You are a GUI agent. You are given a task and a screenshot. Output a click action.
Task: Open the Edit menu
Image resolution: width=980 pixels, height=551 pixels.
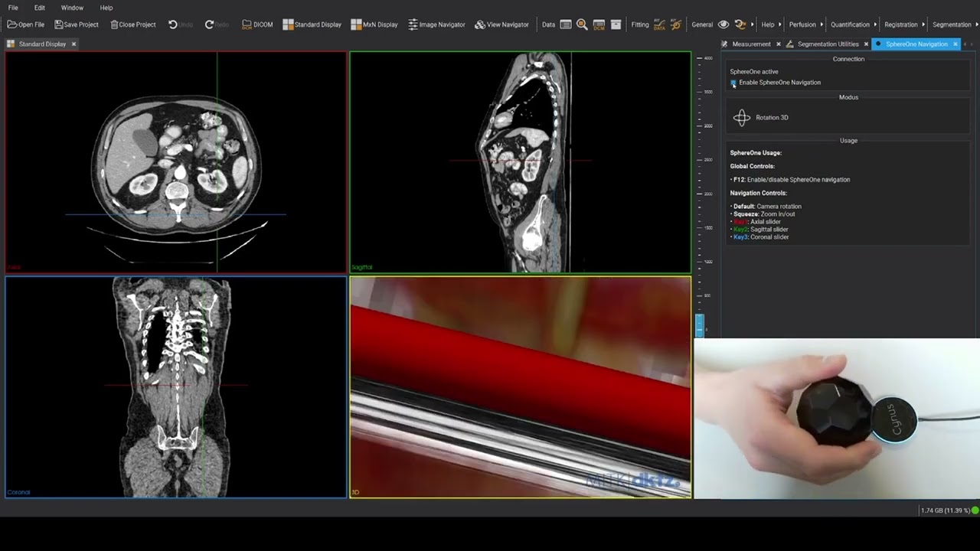click(40, 8)
